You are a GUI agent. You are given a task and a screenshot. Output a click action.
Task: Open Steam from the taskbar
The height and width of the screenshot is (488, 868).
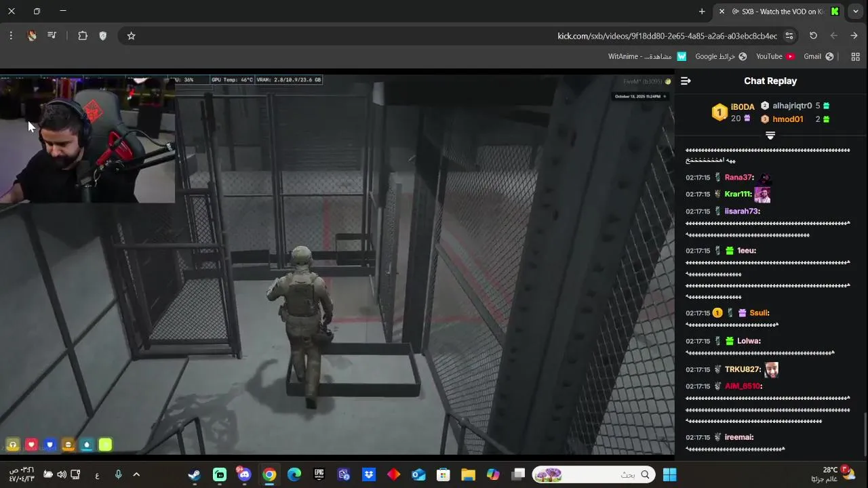coord(195,474)
